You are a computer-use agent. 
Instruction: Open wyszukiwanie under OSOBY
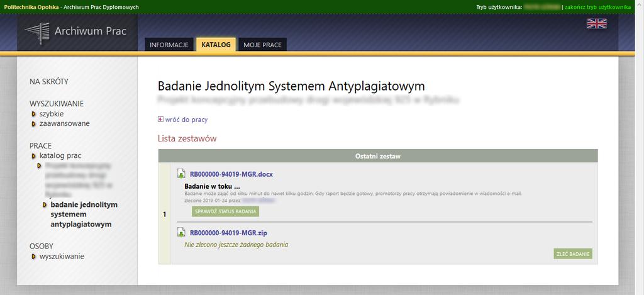pyautogui.click(x=62, y=257)
